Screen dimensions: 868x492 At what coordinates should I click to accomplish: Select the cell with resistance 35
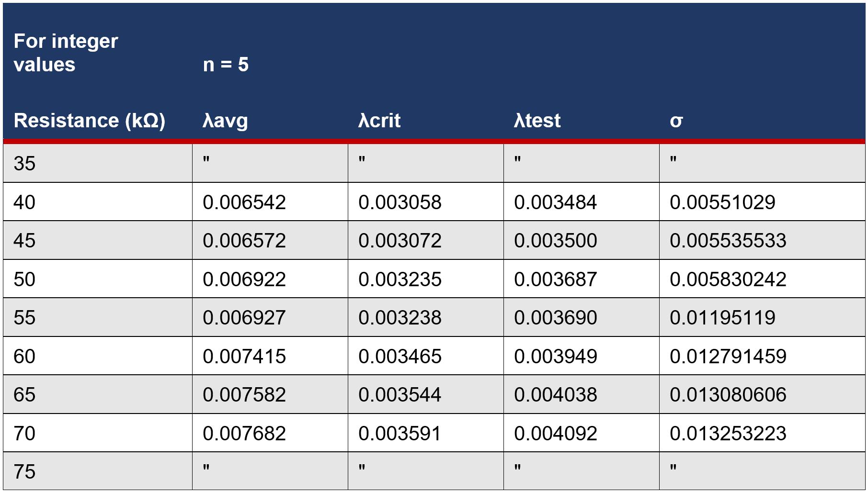click(x=25, y=164)
